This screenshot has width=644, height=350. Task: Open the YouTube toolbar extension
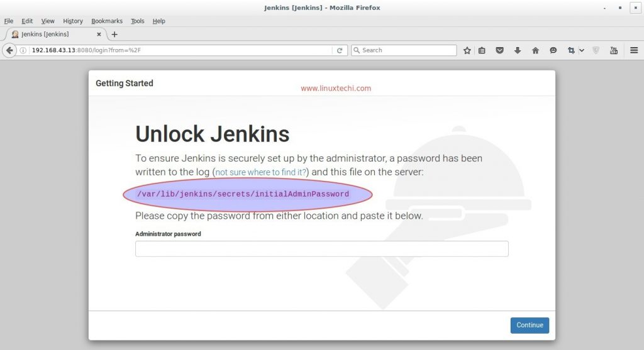tap(614, 50)
